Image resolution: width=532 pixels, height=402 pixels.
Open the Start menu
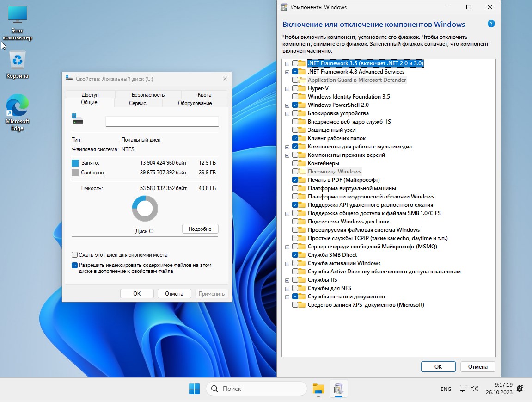194,389
